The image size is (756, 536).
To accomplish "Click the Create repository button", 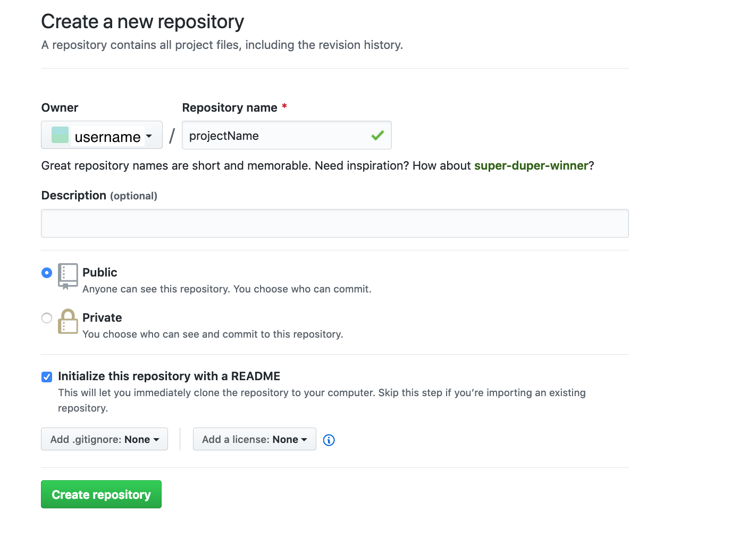I will [x=101, y=495].
